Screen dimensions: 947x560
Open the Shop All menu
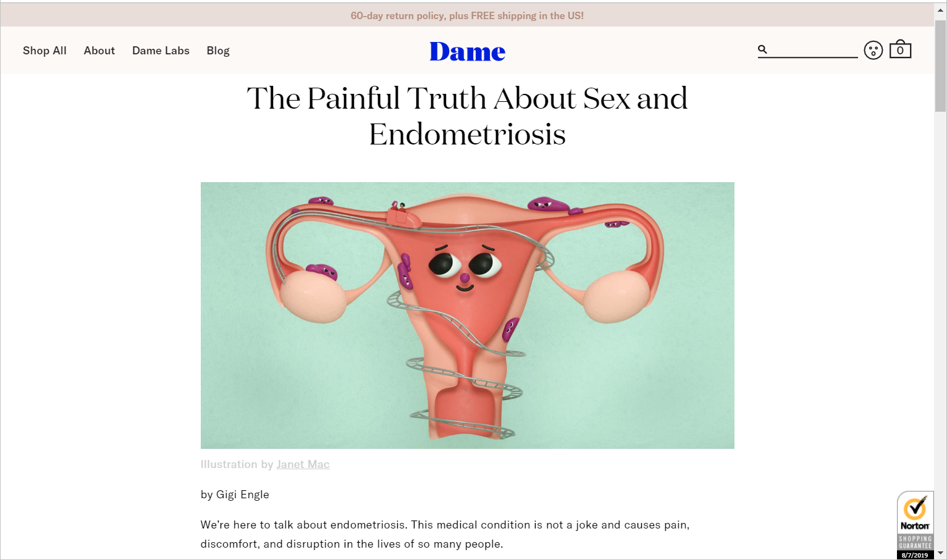[44, 51]
